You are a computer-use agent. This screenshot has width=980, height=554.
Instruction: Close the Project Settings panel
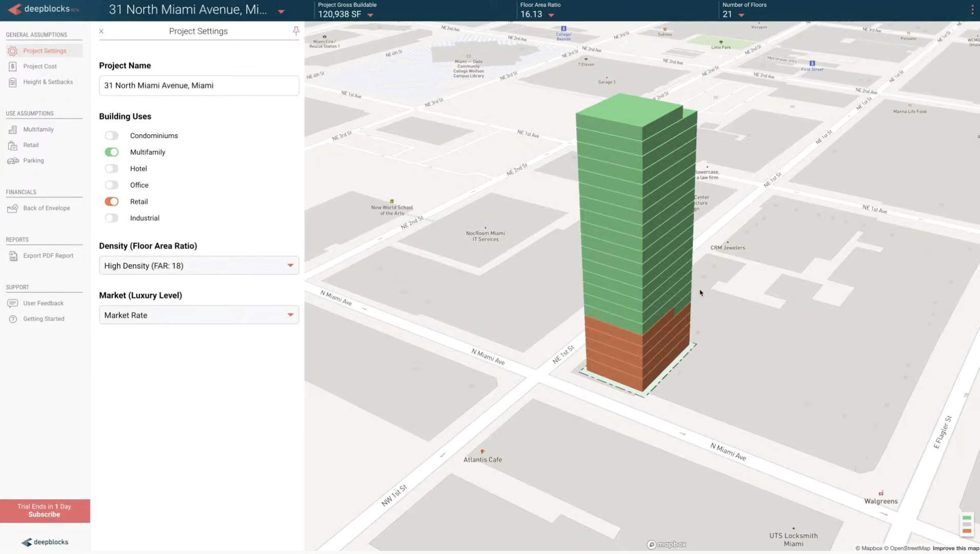pos(102,31)
